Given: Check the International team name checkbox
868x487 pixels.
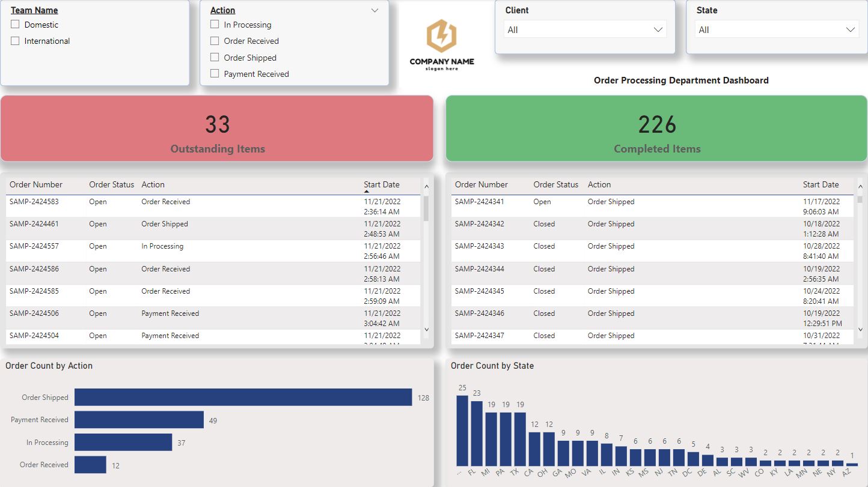Looking at the screenshot, I should 16,41.
